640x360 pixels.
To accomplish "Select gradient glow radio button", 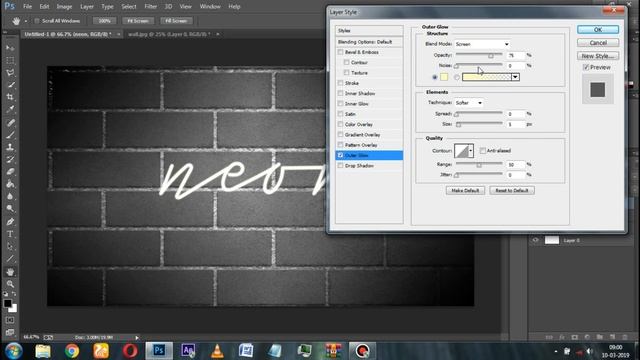I will [457, 77].
